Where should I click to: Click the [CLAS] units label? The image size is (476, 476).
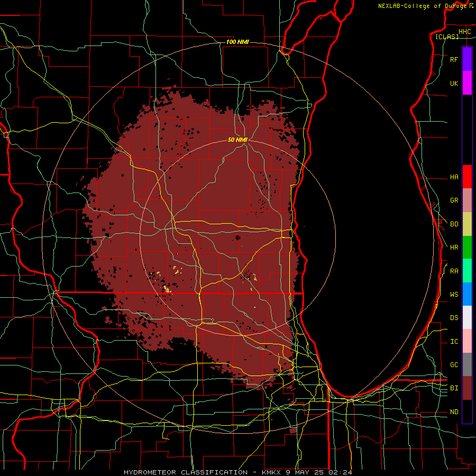(447, 37)
